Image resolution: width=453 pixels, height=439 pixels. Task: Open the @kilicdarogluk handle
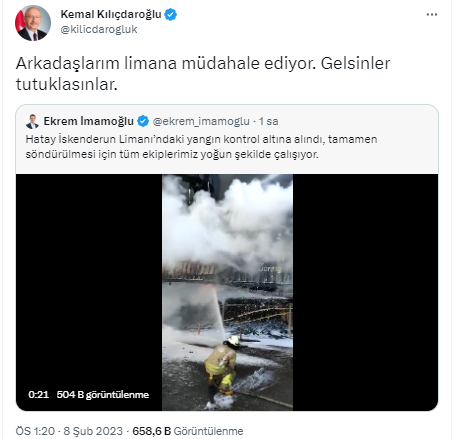[99, 29]
